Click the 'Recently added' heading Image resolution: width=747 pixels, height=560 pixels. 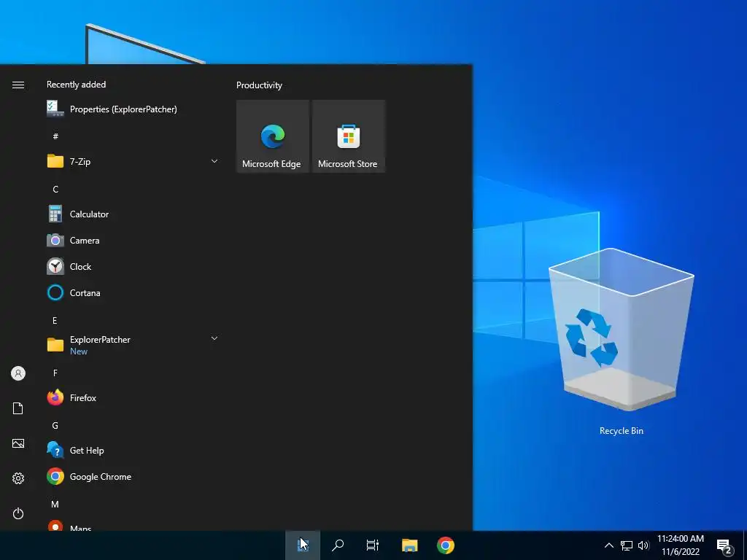(76, 85)
